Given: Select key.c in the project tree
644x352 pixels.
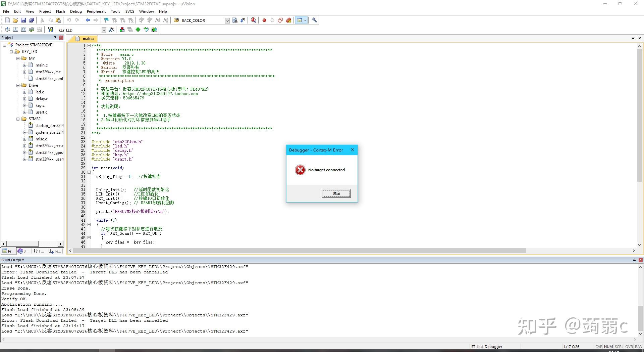Looking at the screenshot, I should tap(40, 105).
